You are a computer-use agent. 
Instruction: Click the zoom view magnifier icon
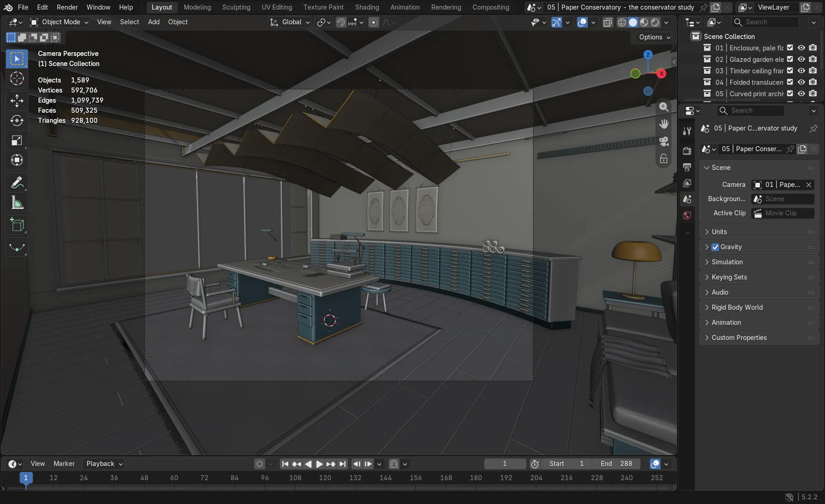pos(664,107)
